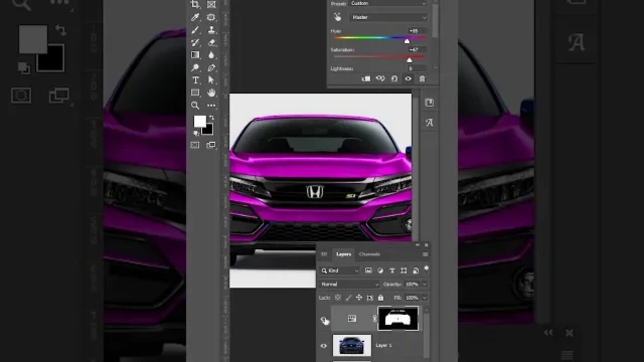Filter for adjustment layers
The image size is (644, 362).
pyautogui.click(x=380, y=270)
